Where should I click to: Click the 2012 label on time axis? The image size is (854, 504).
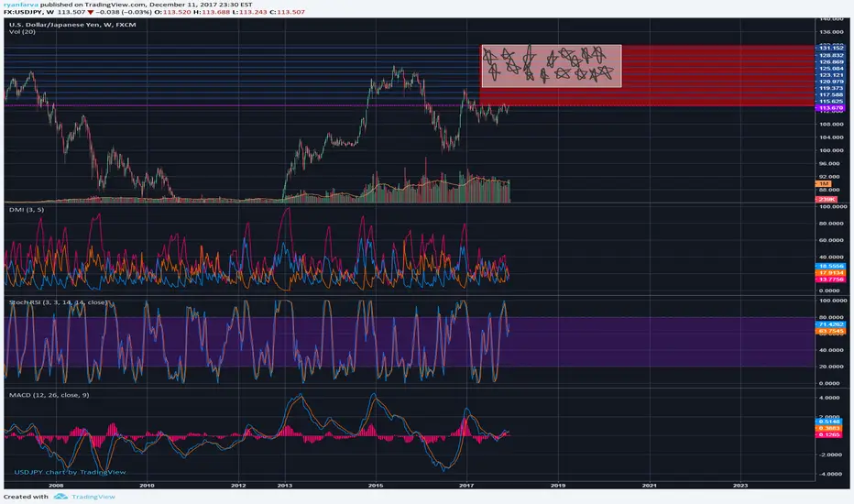(x=238, y=485)
